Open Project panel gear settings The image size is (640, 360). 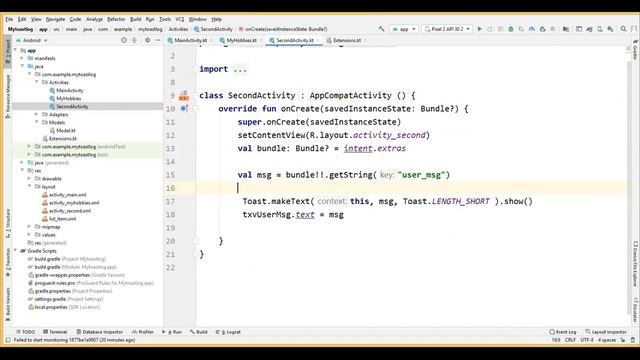coord(147,40)
